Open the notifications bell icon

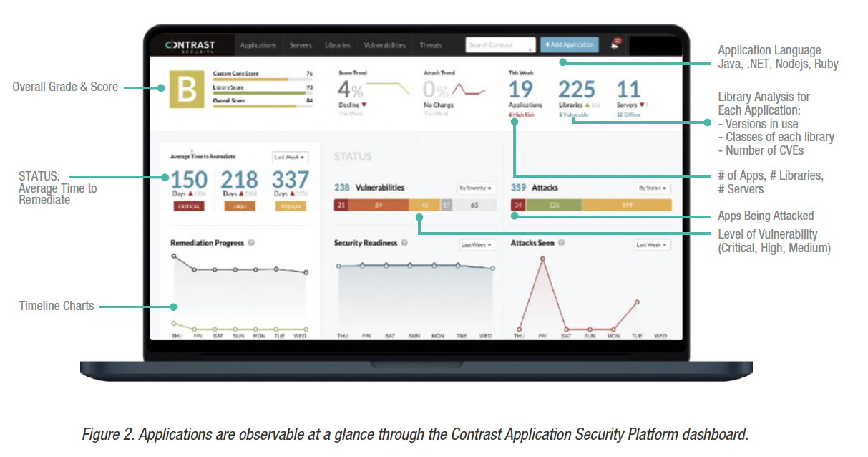[614, 45]
